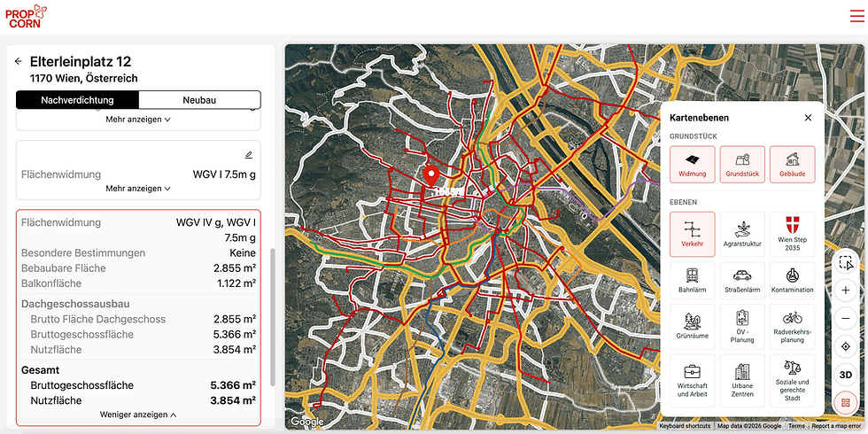Open the map Terms link
Viewport: 868px width, 434px height.
796,426
